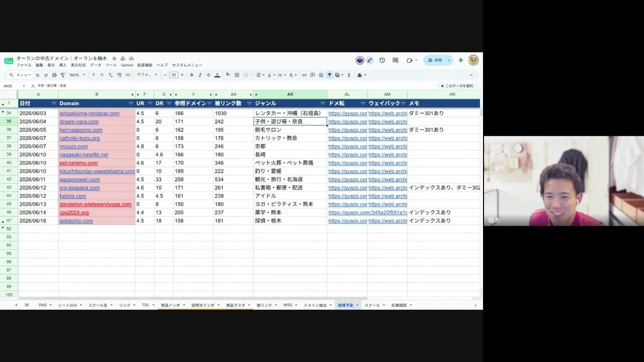Open filter dropdown on ジャンル header
Screen dimensions: 644x362
coord(323,104)
